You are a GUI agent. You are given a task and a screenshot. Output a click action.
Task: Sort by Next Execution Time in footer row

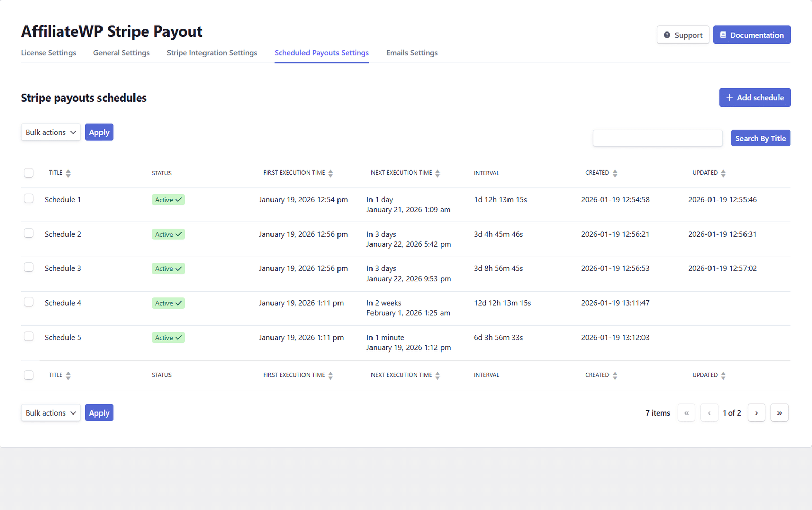(x=437, y=376)
